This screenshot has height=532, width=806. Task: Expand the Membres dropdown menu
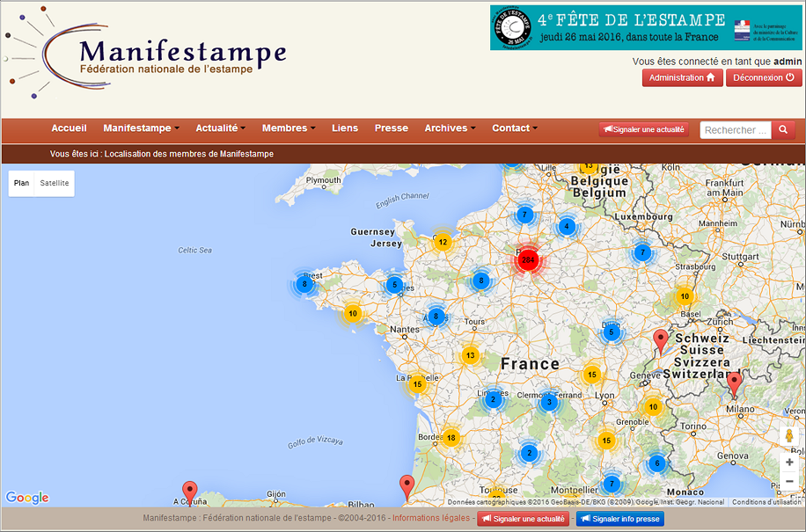pos(289,128)
